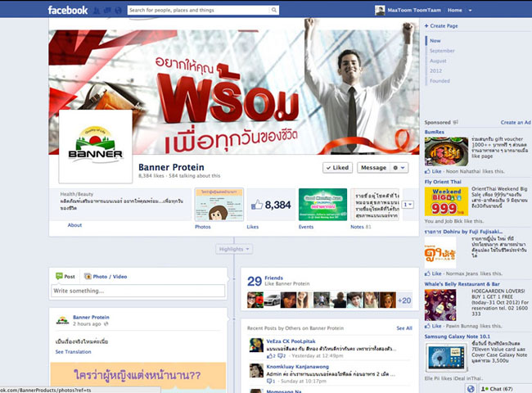Click the Facebook logo in top bar
The height and width of the screenshot is (393, 532).
67,11
